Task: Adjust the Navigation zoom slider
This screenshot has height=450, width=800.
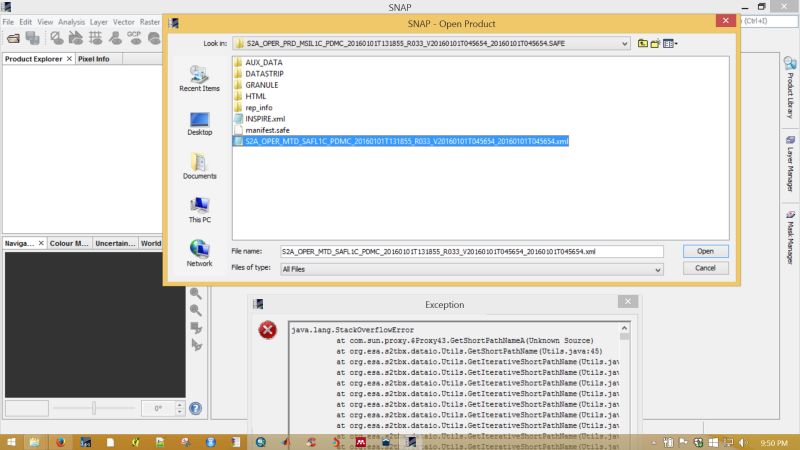Action: coord(94,408)
